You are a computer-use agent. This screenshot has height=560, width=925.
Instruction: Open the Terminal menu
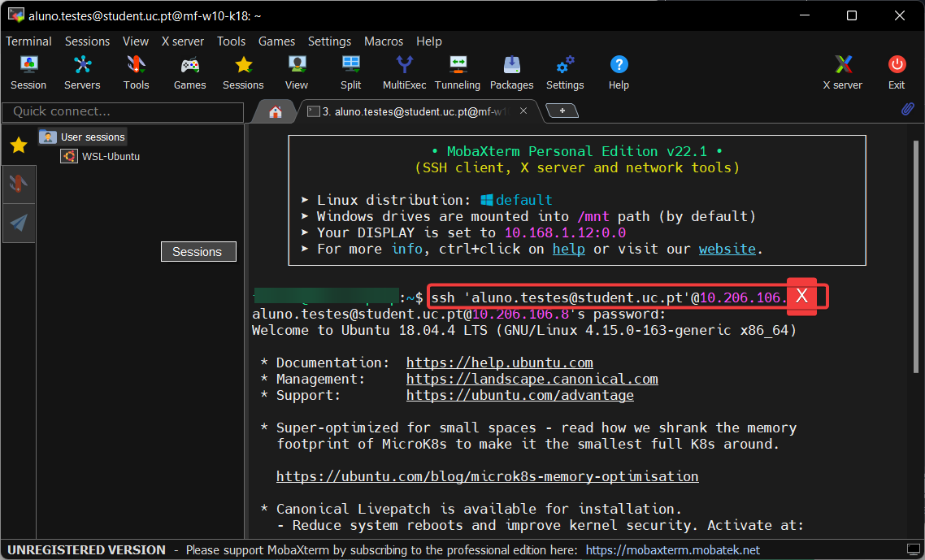tap(29, 41)
